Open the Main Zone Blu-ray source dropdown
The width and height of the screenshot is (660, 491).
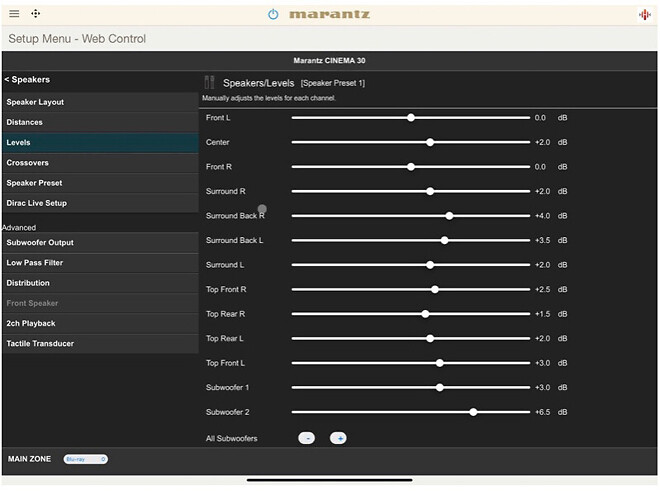tap(85, 459)
